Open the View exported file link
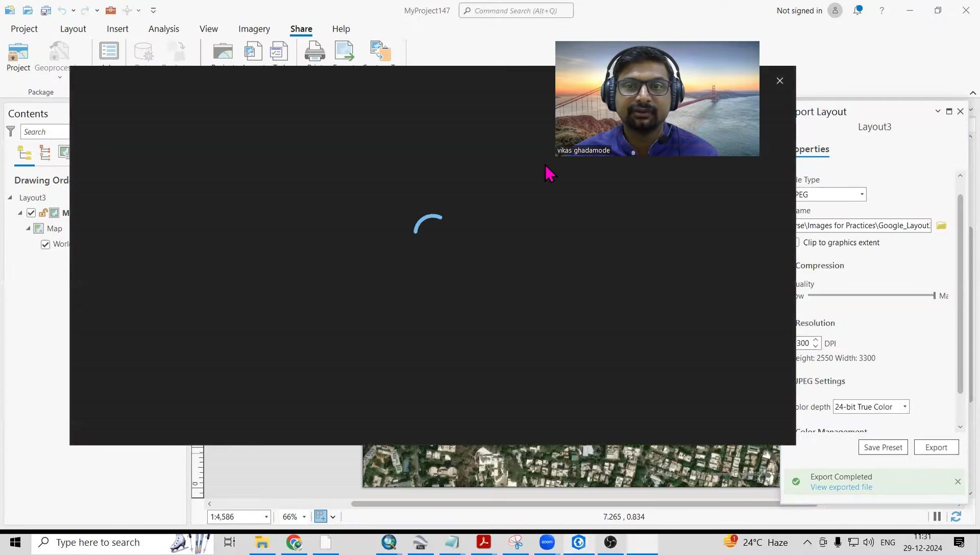This screenshot has width=980, height=555. point(841,487)
